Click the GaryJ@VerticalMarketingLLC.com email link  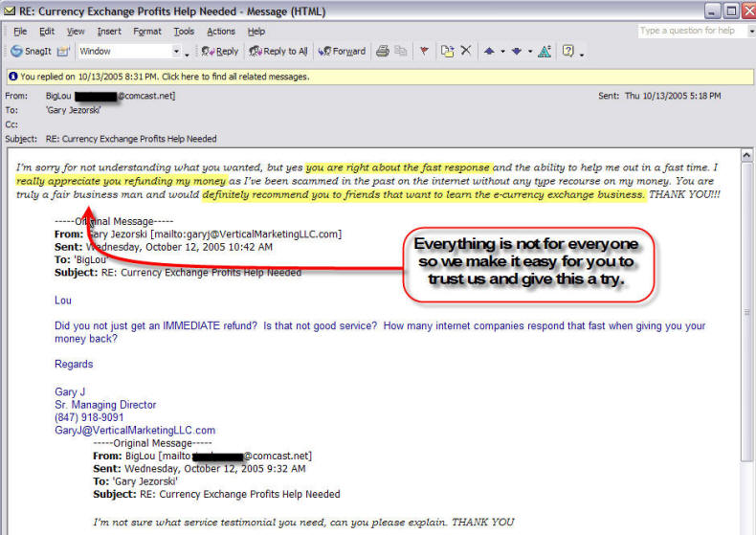click(x=135, y=431)
